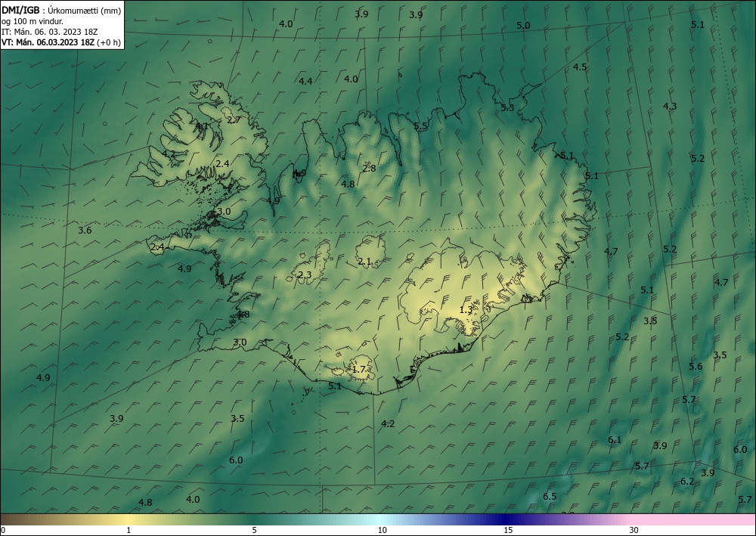756x536 pixels.
Task: Click the 4.5 value northeast of Iceland
Action: [x=580, y=67]
